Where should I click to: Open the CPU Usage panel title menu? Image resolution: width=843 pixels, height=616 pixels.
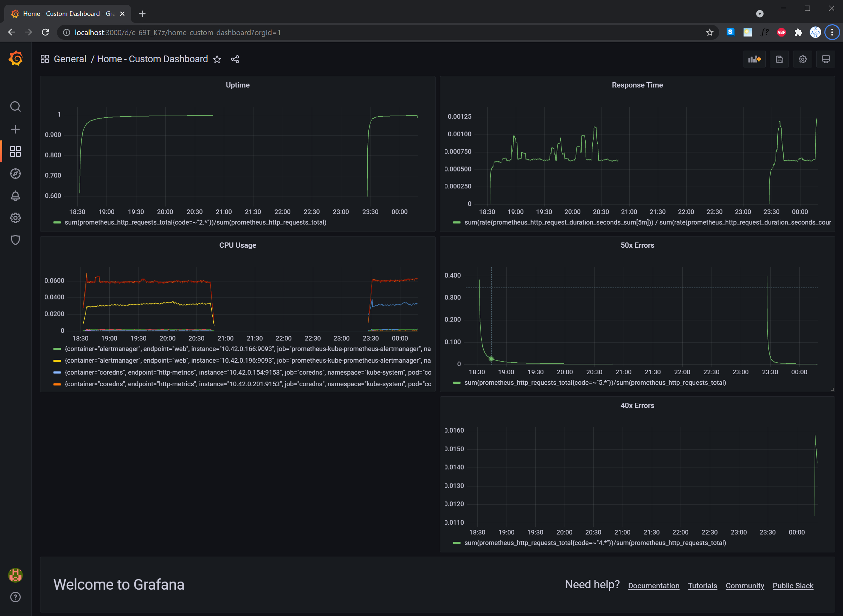click(238, 245)
